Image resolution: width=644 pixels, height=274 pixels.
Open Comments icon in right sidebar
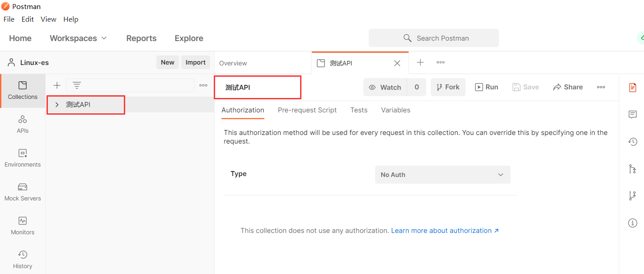pos(633,115)
